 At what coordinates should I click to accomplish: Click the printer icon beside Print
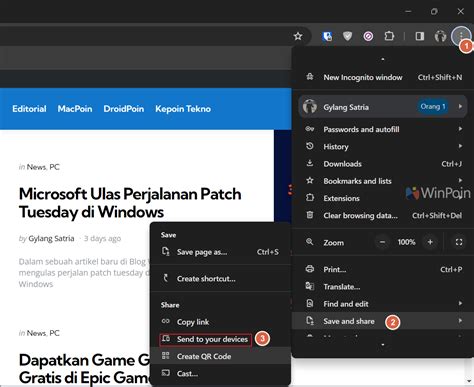coord(310,269)
